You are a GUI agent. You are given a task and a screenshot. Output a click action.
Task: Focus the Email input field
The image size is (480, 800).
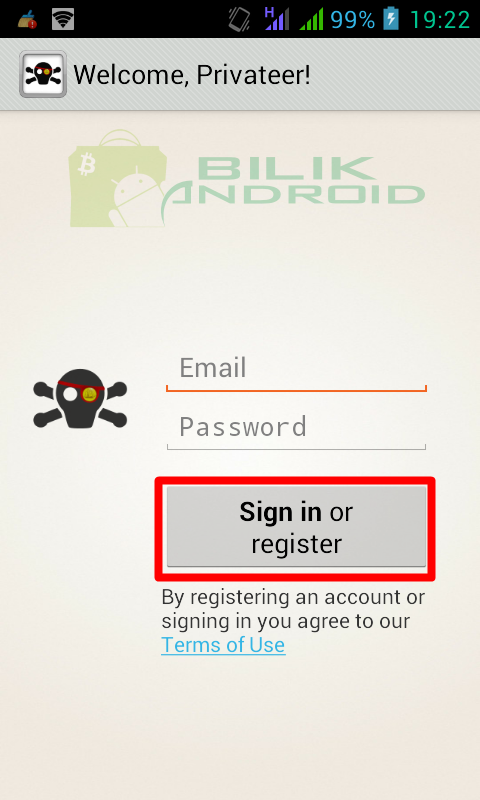pos(296,371)
